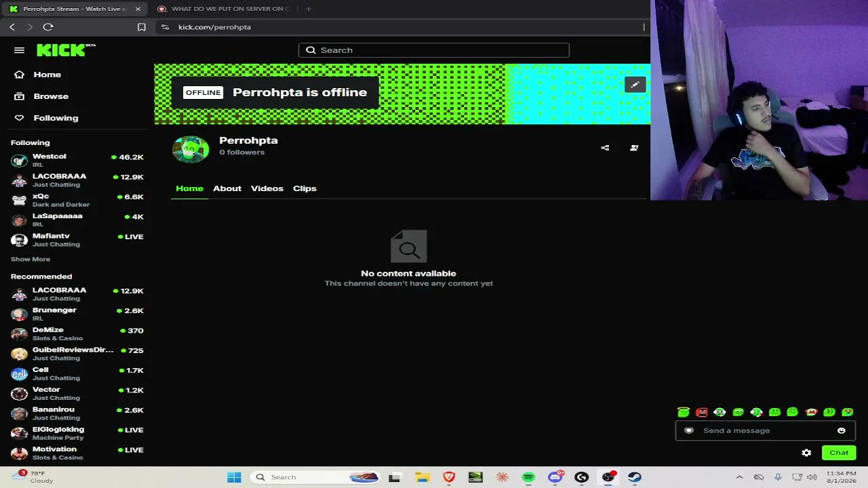Switch to the Clips tab
Viewport: 868px width, 488px height.
tap(304, 188)
